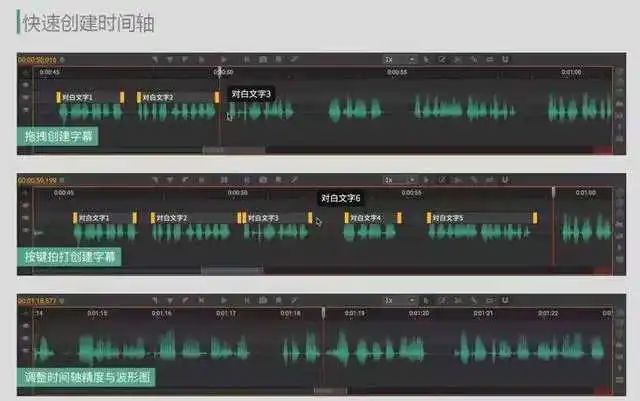Toggle magnet snapping in the top timeline
Viewport: 640px width, 401px height.
coord(503,60)
